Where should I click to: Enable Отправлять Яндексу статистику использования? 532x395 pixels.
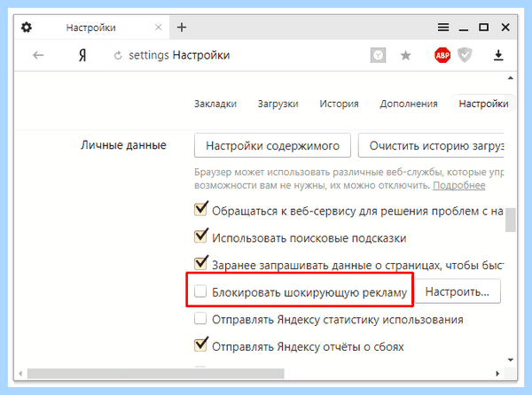click(x=200, y=319)
